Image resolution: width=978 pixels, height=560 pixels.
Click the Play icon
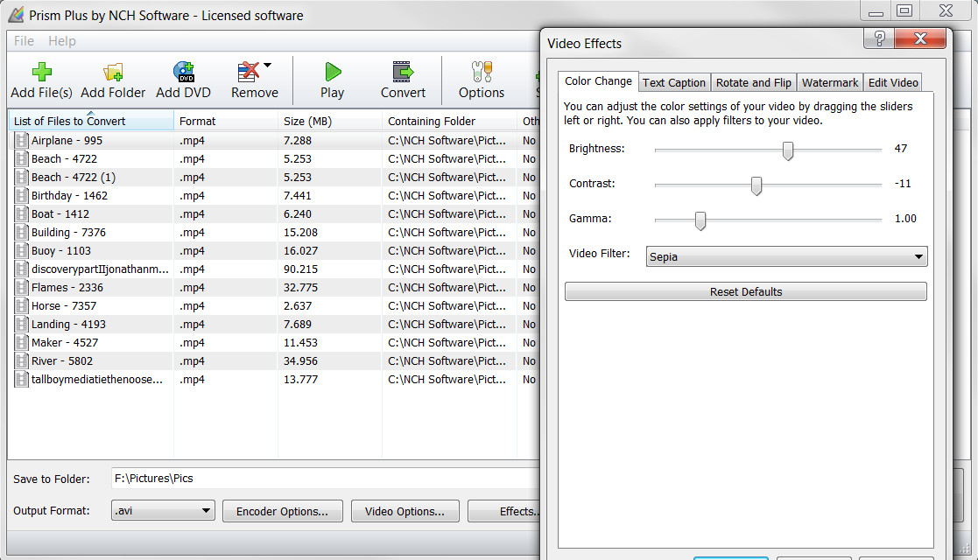coord(332,70)
